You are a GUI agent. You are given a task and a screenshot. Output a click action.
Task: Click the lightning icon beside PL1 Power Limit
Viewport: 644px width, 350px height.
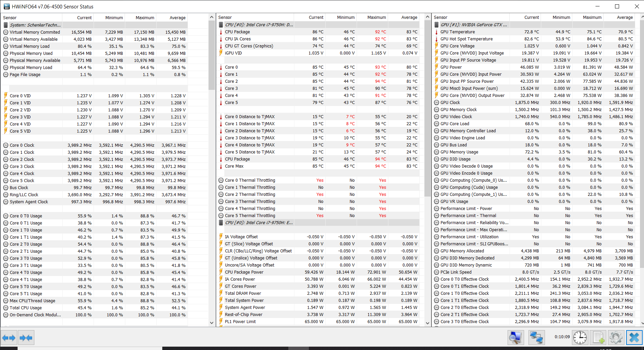[221, 321]
